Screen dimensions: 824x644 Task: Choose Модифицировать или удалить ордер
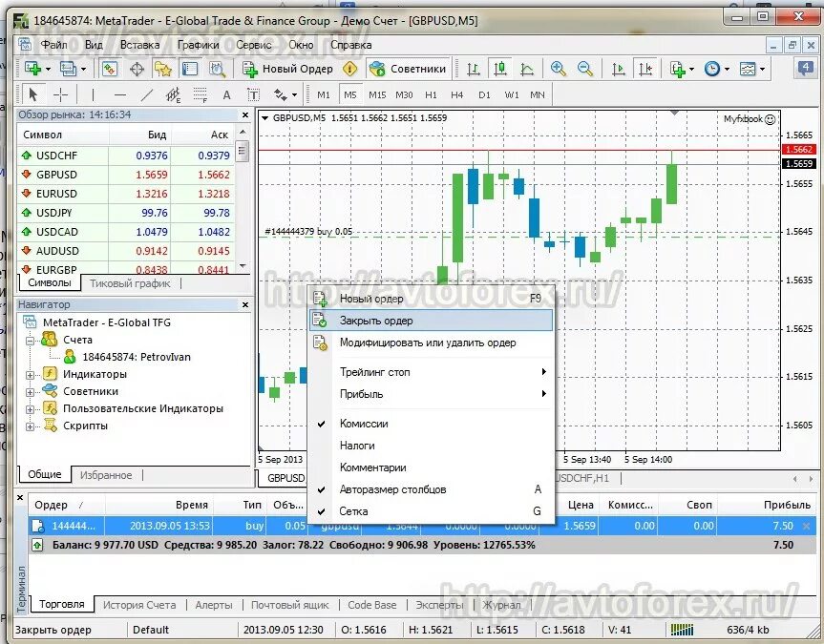[x=432, y=343]
